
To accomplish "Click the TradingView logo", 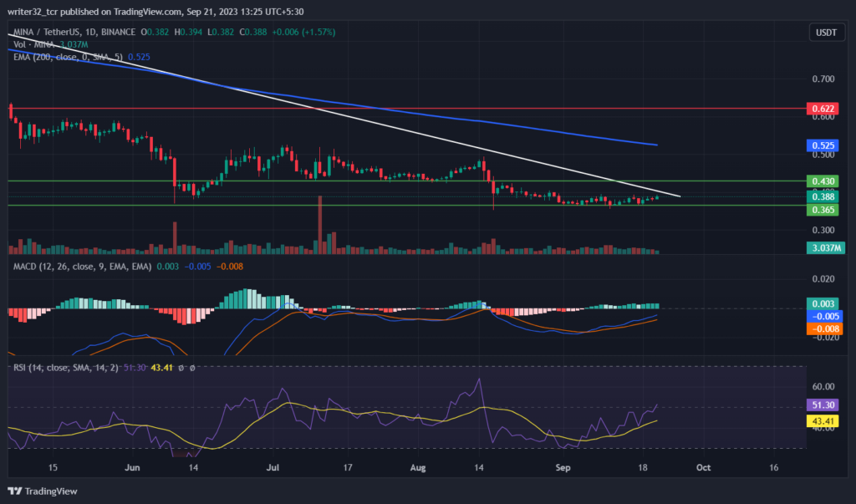I will point(43,491).
